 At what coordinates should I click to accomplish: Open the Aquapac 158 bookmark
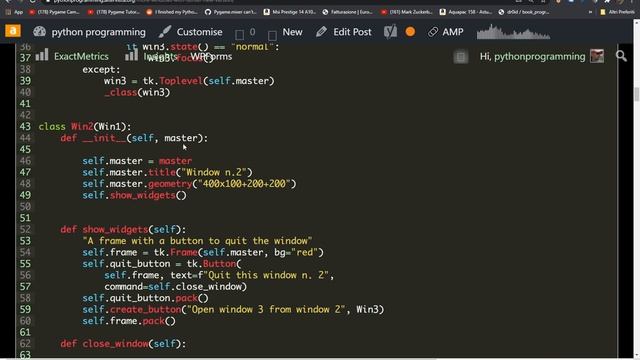466,12
